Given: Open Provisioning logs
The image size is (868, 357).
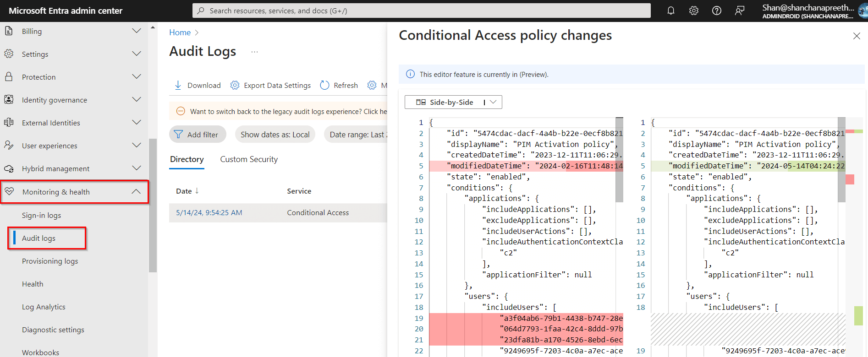Looking at the screenshot, I should pos(50,261).
